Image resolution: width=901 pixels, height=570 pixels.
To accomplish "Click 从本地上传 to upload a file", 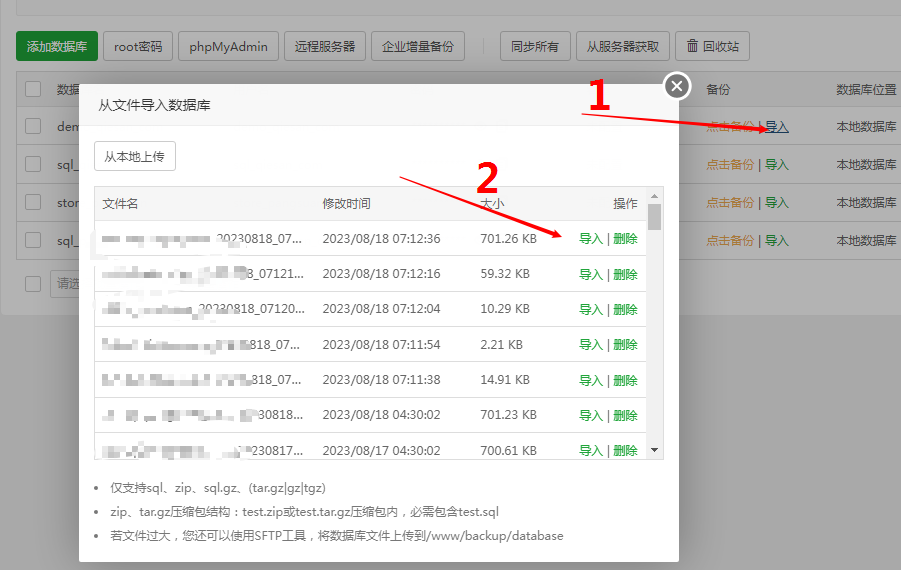I will [x=135, y=156].
